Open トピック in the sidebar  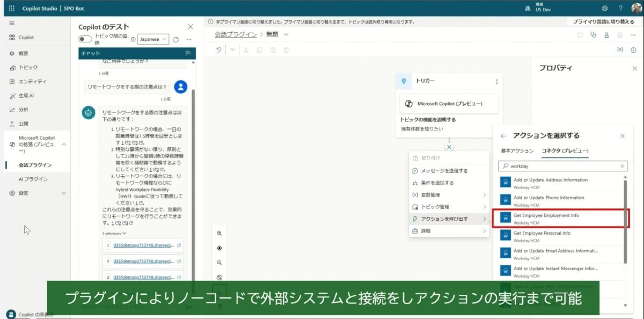23,68
